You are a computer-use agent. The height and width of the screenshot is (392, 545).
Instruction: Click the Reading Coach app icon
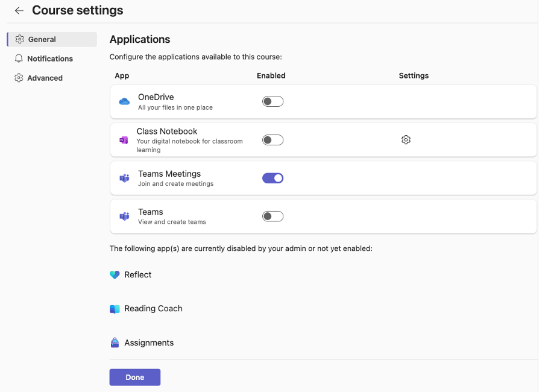pos(114,308)
